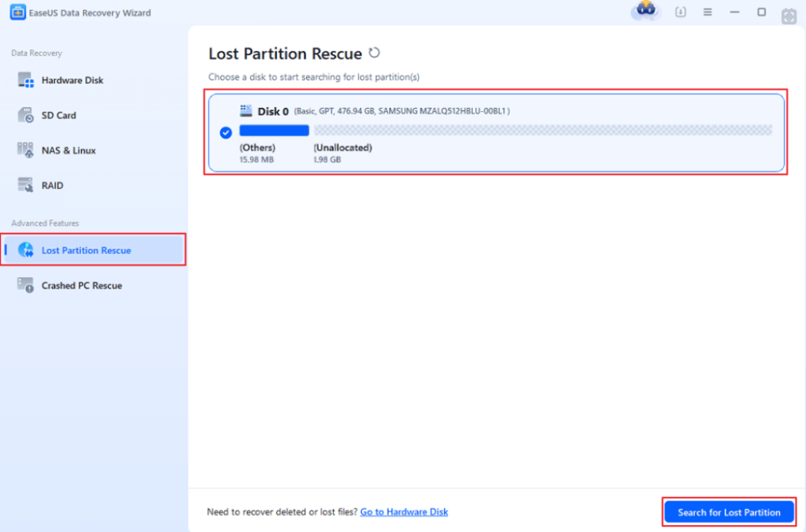This screenshot has height=532, width=806.
Task: Click the blue Others partition bar
Action: pyautogui.click(x=274, y=131)
